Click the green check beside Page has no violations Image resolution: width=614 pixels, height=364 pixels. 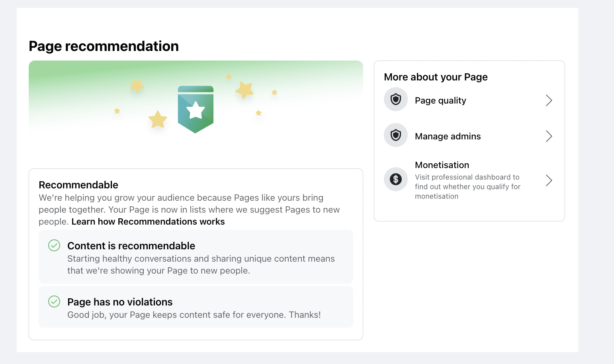[x=54, y=301]
